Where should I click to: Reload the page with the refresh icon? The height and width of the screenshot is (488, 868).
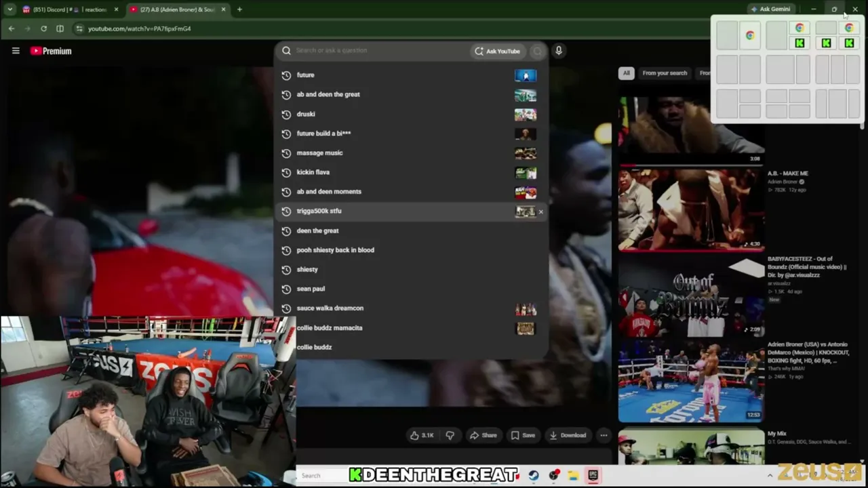pos(44,28)
